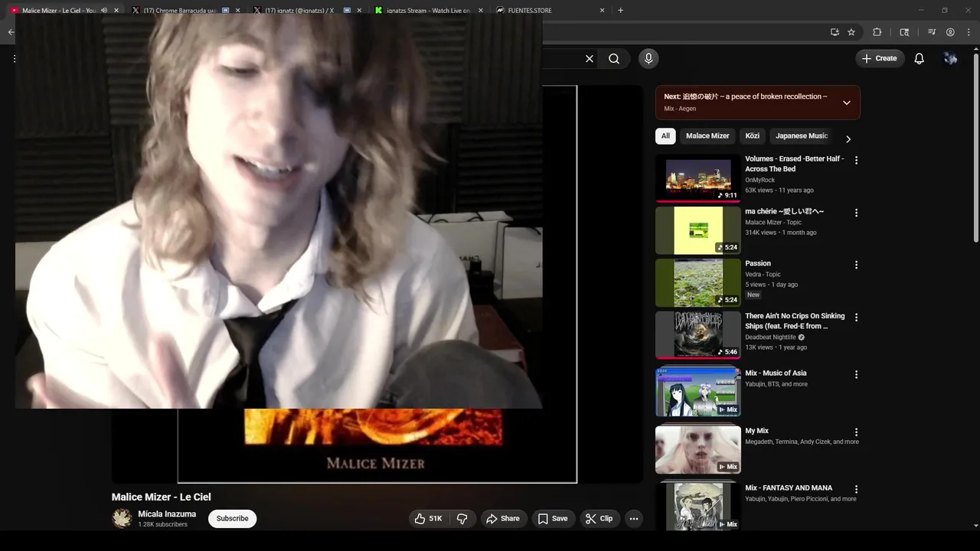Open YouTube notifications bell
This screenshot has height=551, width=980.
point(920,59)
